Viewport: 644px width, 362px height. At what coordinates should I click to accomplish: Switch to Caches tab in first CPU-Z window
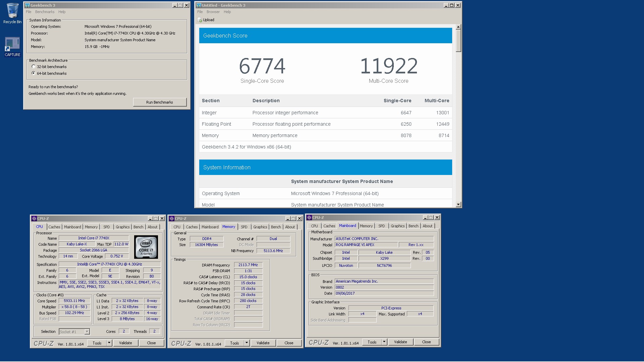[x=54, y=227]
